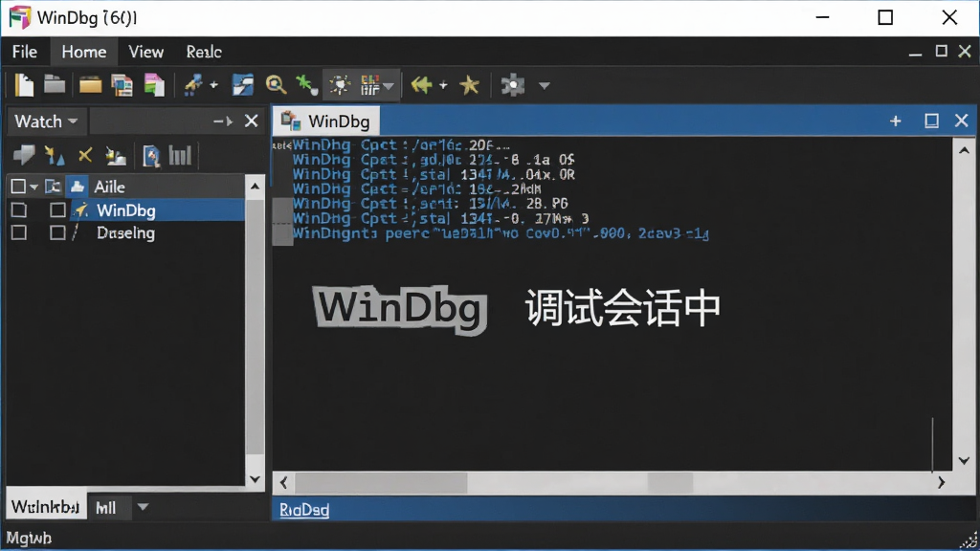
Task: Click the sun burst toolbar icon
Action: [340, 85]
